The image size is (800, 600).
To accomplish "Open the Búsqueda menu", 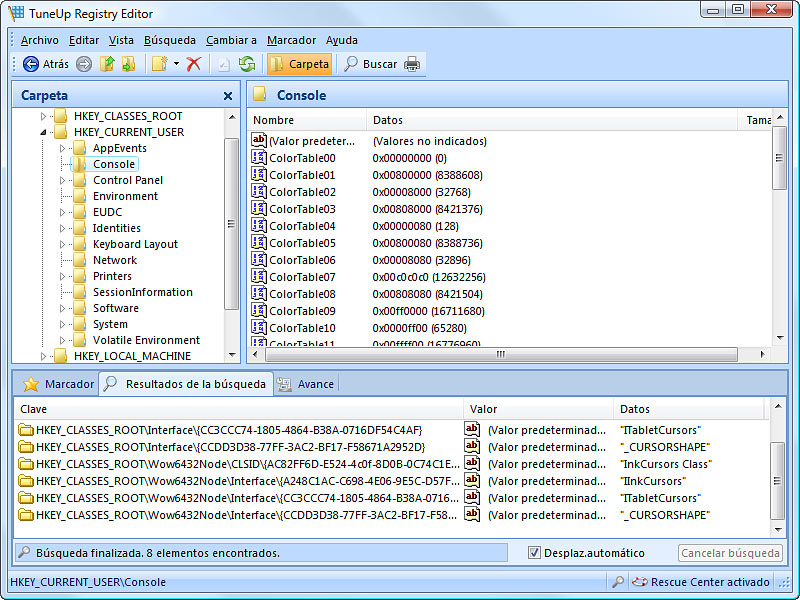I will pos(170,40).
